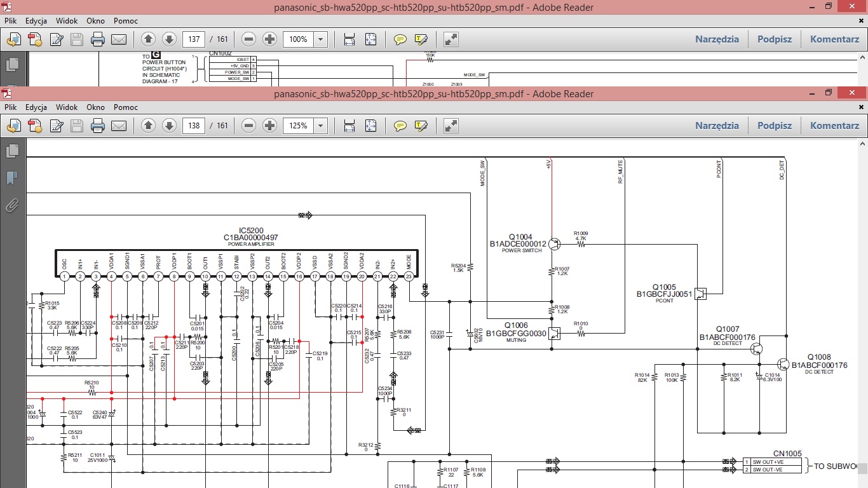Click sign/edit document icon in page 137 window
Image resolution: width=868 pixels, height=488 pixels.
coord(56,39)
